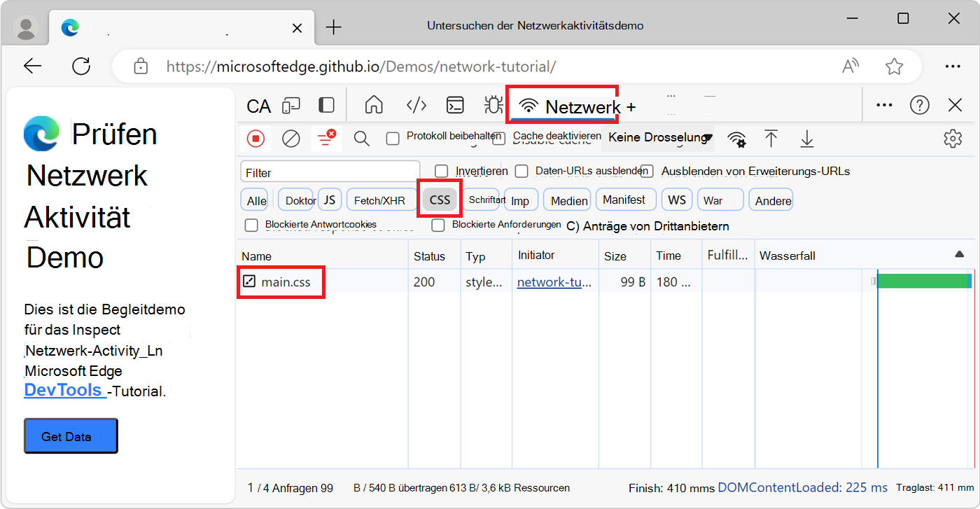Click the export HAR download arrow
980x509 pixels.
click(x=806, y=139)
